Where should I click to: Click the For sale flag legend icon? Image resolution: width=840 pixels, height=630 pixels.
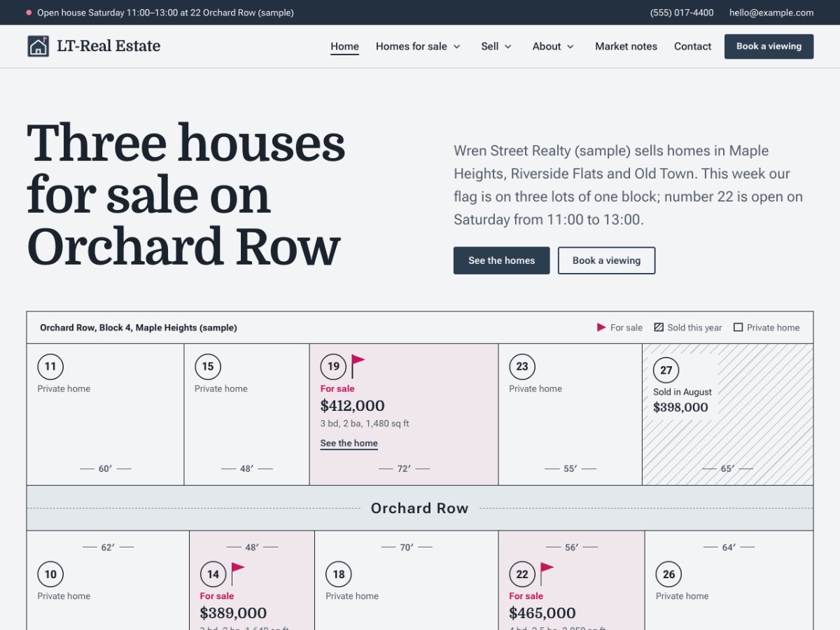[601, 328]
